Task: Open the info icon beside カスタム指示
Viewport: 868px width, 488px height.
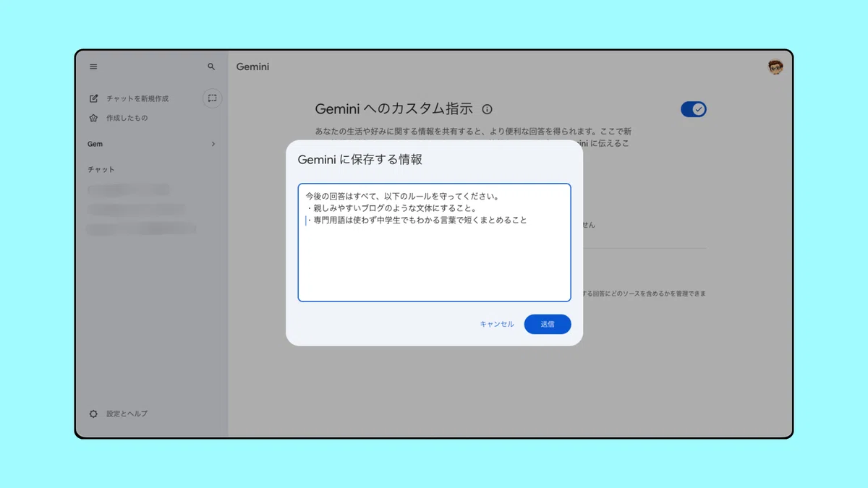Action: [x=487, y=109]
